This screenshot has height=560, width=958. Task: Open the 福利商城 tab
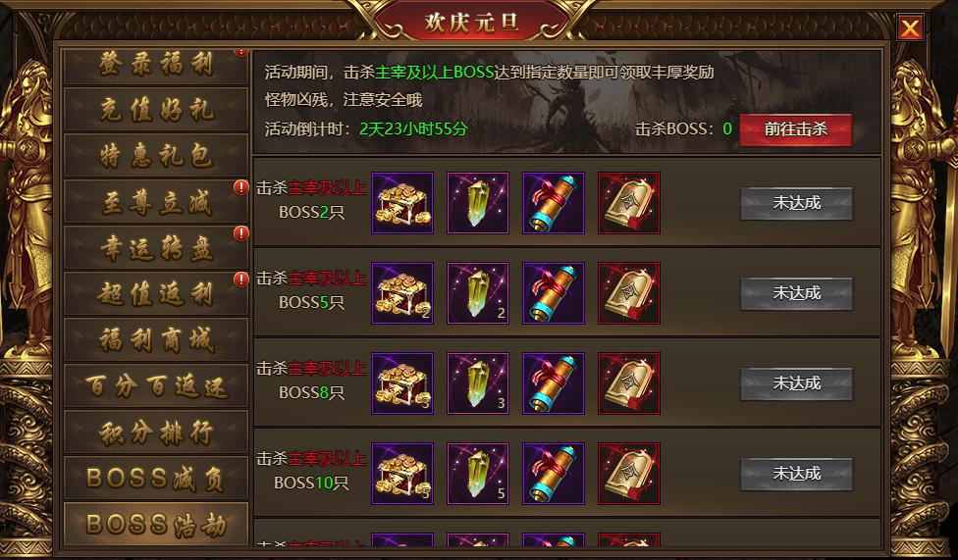[156, 340]
